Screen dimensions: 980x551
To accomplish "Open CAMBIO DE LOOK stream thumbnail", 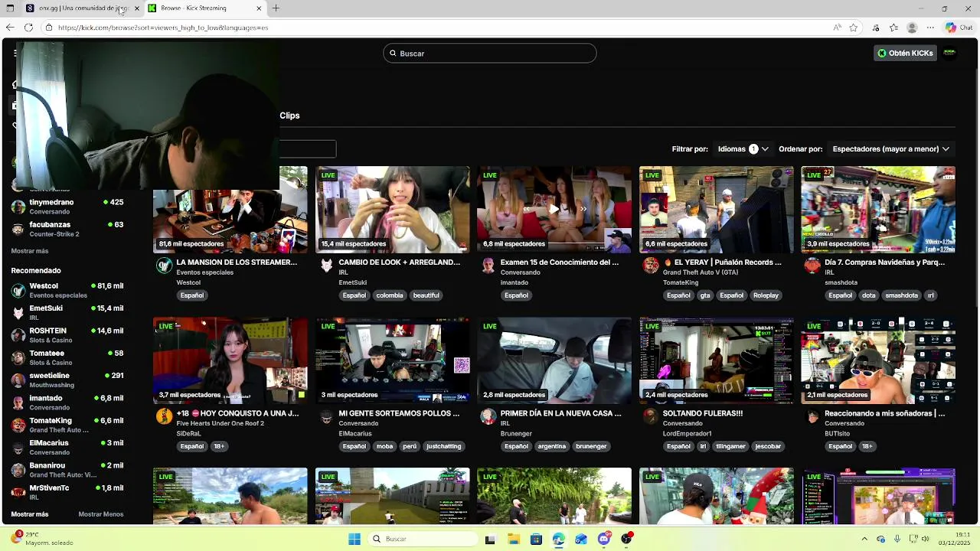I will (x=393, y=210).
